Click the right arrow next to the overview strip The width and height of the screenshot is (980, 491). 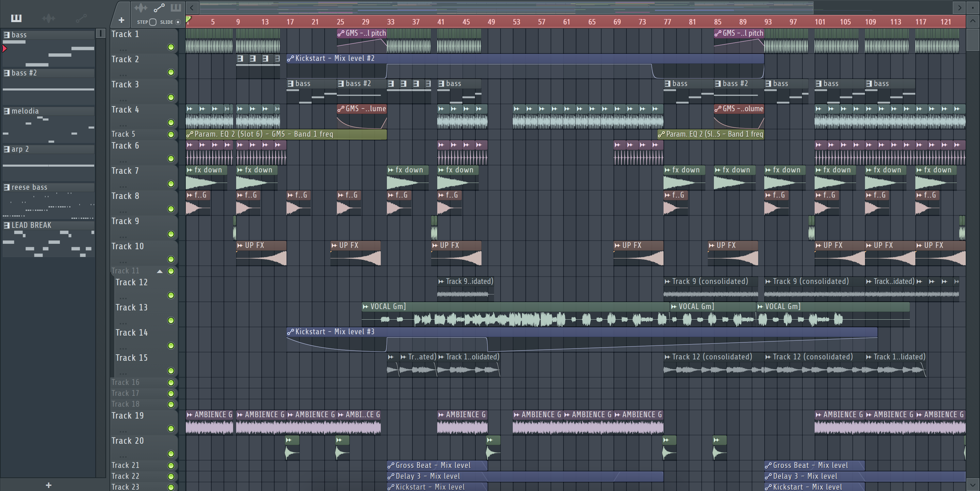(x=960, y=7)
